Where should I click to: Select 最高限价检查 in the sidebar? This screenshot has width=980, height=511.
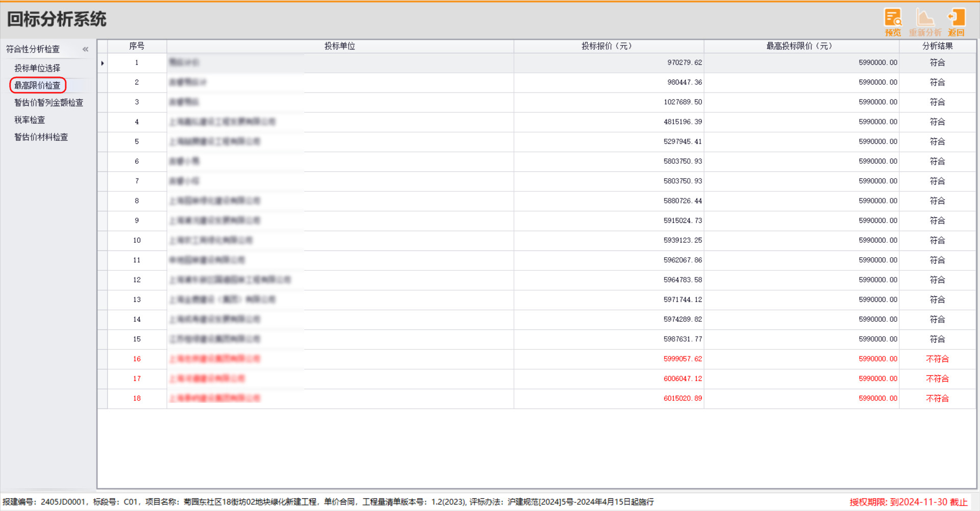[37, 85]
